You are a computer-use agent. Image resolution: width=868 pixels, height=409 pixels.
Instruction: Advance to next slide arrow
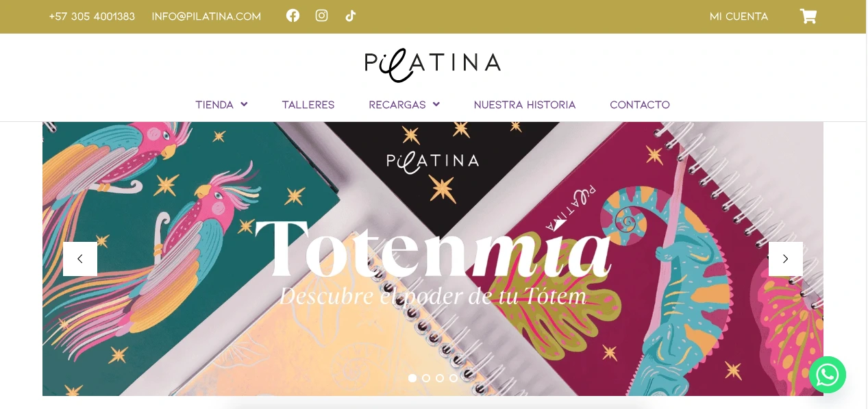point(786,259)
